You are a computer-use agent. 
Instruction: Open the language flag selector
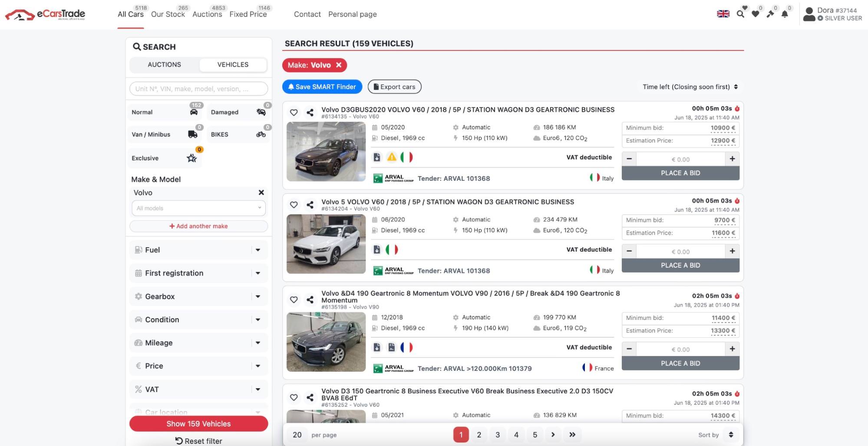(x=723, y=14)
